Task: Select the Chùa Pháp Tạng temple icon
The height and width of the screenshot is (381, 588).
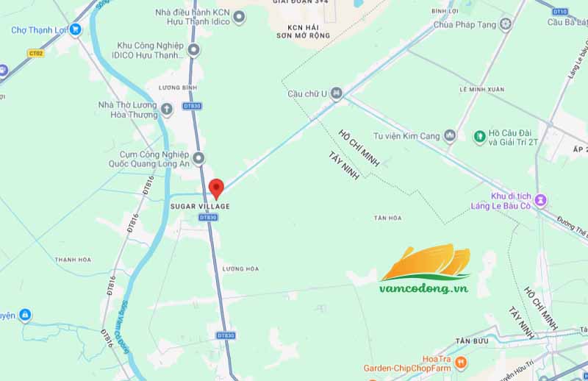Action: pos(506,24)
